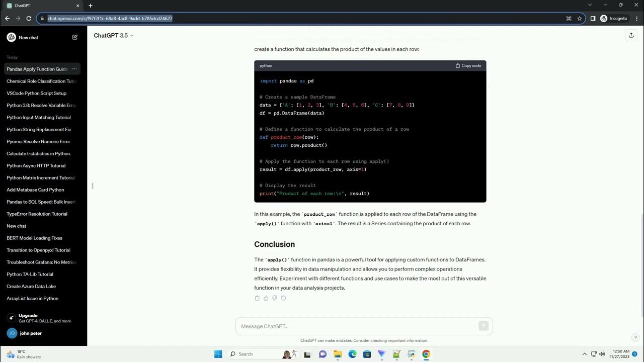This screenshot has width=644, height=362.
Task: Open Microsoft Store from the taskbar
Action: coord(367,354)
